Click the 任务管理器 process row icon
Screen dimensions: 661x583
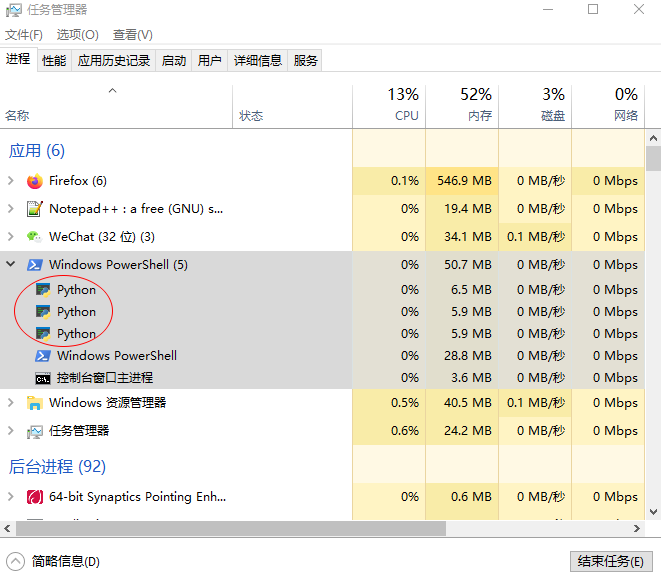pyautogui.click(x=35, y=432)
